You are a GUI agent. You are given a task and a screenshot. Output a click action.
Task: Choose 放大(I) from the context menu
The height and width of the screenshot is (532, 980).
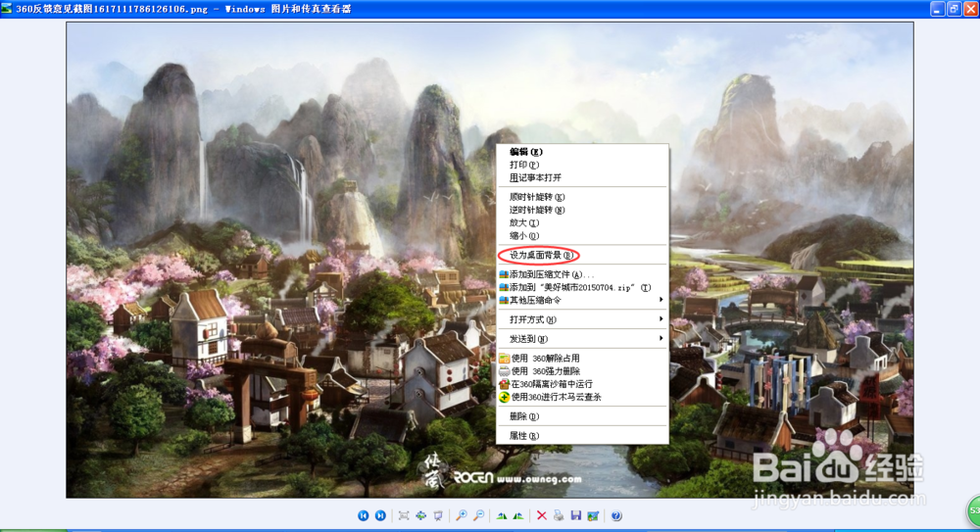click(582, 223)
